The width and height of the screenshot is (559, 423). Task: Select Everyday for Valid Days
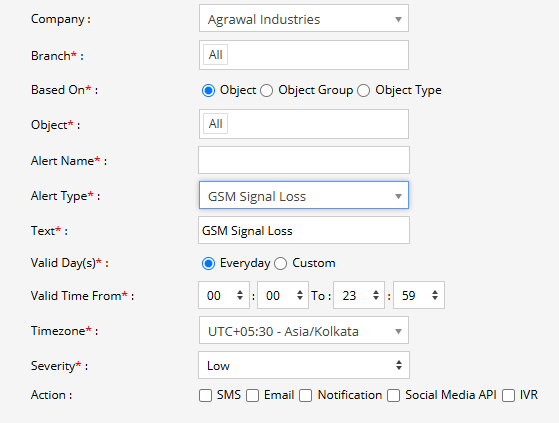(x=208, y=264)
